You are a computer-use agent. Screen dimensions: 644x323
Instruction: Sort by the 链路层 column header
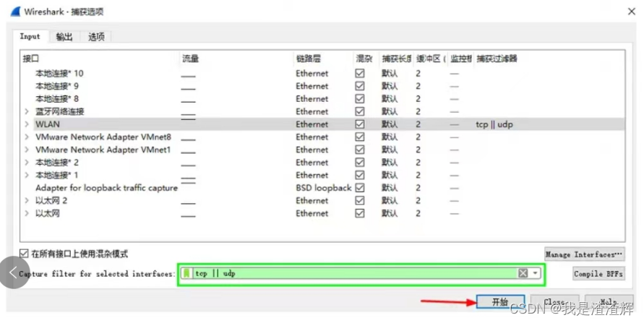coord(308,59)
